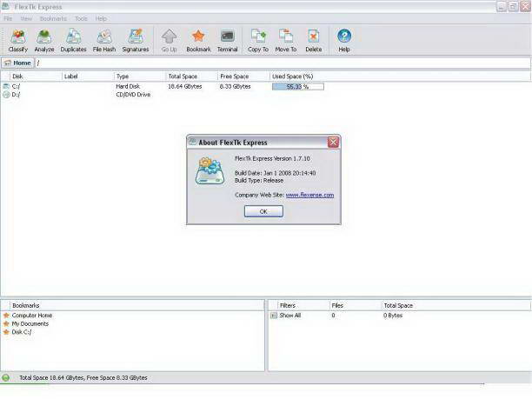This screenshot has height=399, width=532.
Task: Minimize the FlexTk Express window
Action: 501,6
